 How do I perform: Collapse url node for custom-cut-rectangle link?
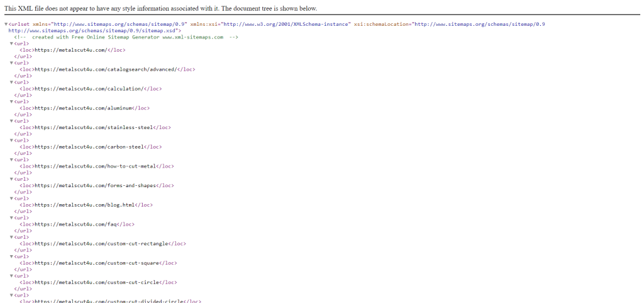click(12, 237)
